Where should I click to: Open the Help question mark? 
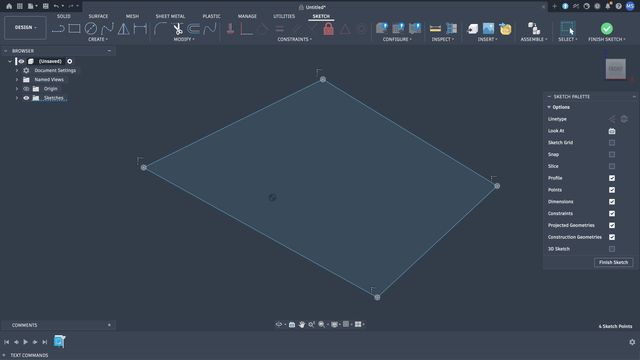(x=619, y=6)
